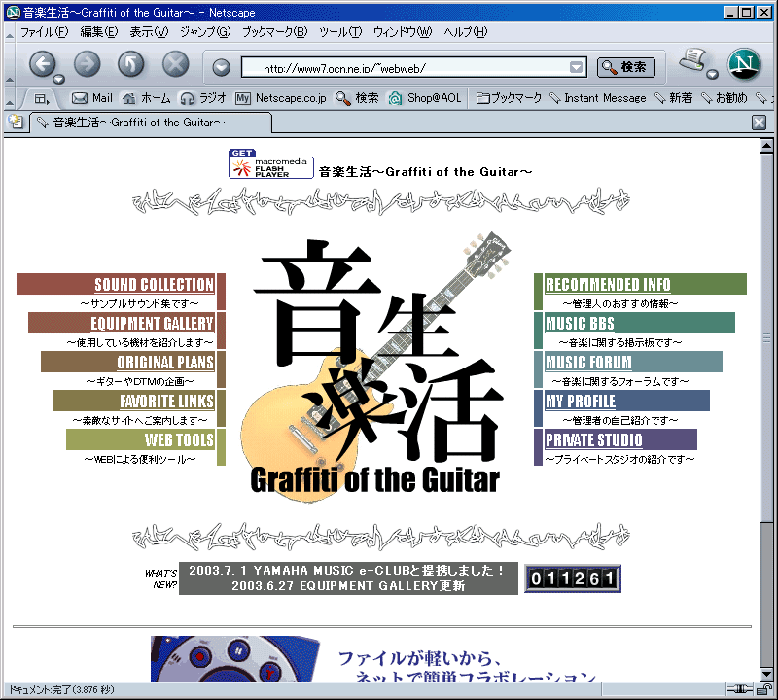Open the print options dropdown arrow

(x=713, y=75)
